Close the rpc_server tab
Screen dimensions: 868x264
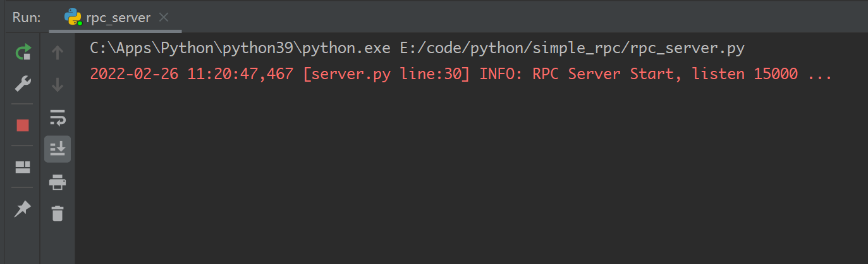coord(164,18)
